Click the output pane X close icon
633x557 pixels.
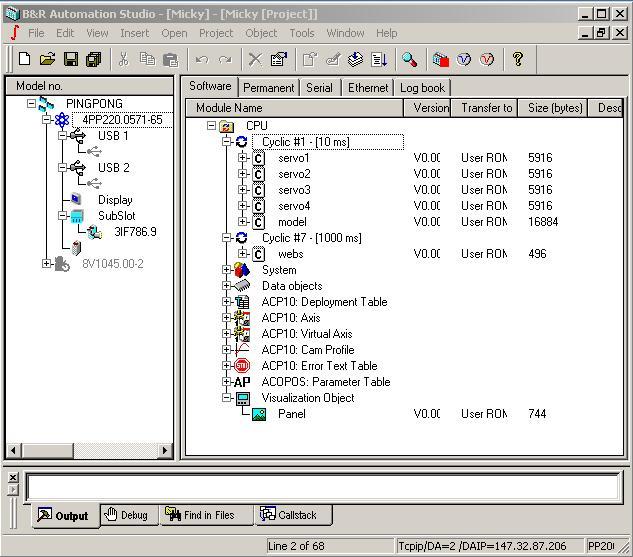tap(13, 477)
